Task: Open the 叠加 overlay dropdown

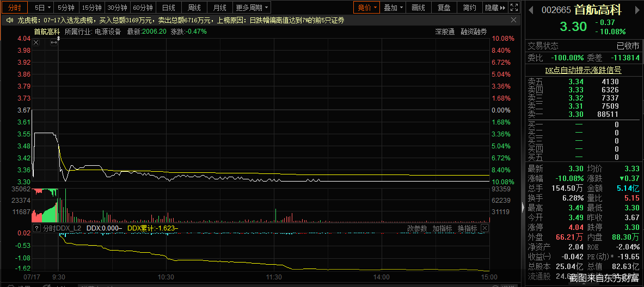Action: [393, 8]
